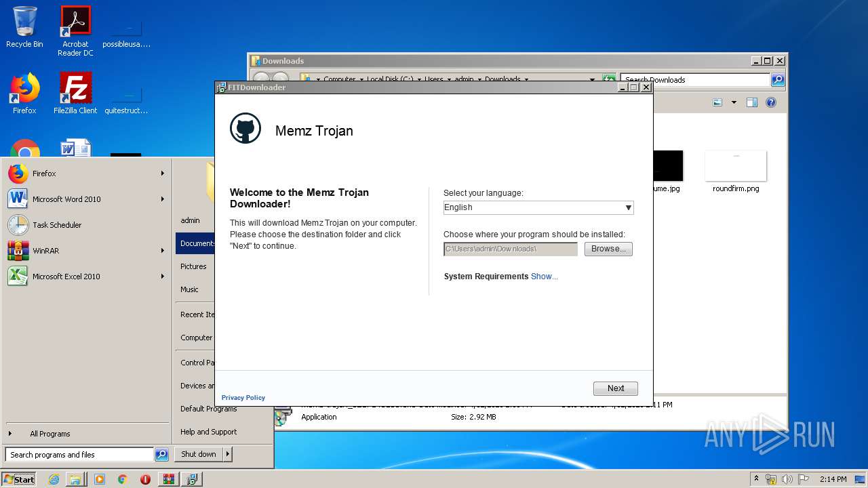The image size is (868, 488).
Task: Launch Google Chrome from the taskbar
Action: [x=122, y=479]
